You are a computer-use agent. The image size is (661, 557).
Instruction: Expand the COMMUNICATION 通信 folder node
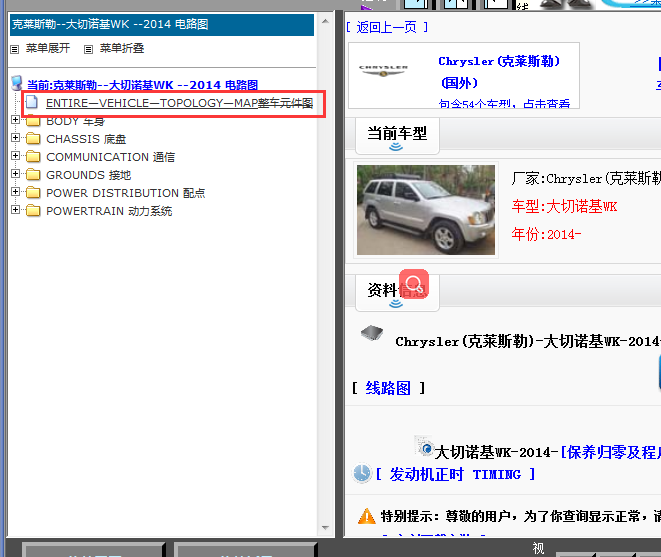(x=15, y=156)
